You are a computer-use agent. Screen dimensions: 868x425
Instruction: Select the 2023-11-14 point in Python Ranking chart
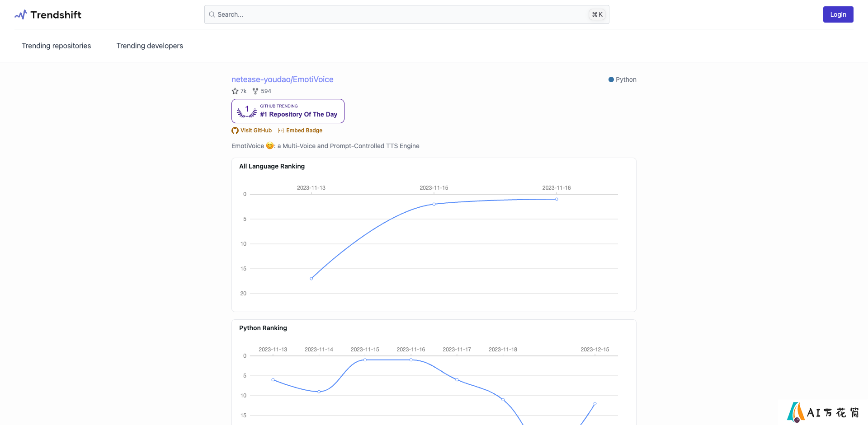click(x=319, y=392)
